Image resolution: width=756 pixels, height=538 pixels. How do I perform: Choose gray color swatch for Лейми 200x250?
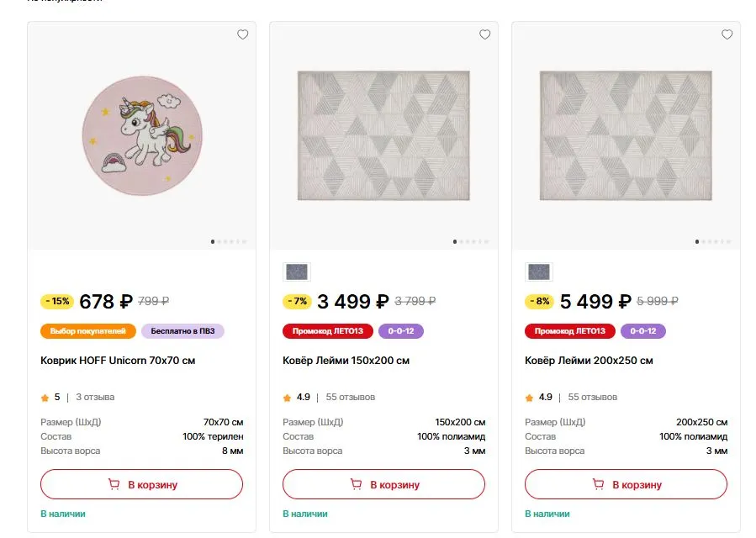pos(538,272)
